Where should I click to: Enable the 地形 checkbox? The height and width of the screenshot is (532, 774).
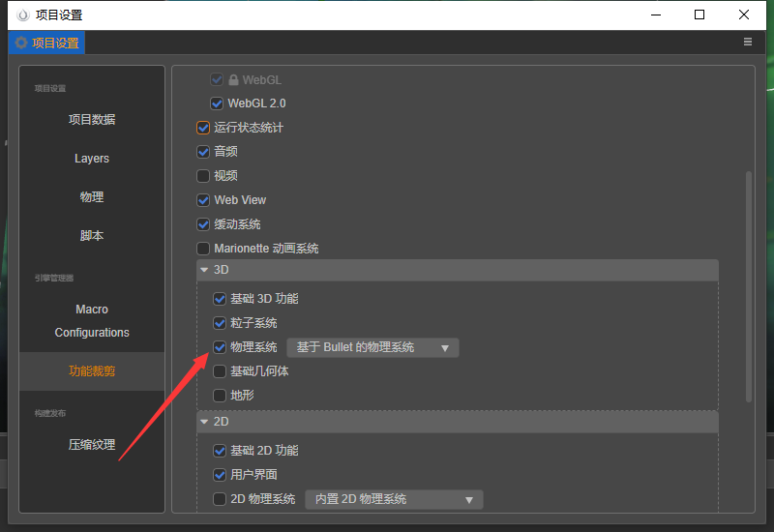220,396
